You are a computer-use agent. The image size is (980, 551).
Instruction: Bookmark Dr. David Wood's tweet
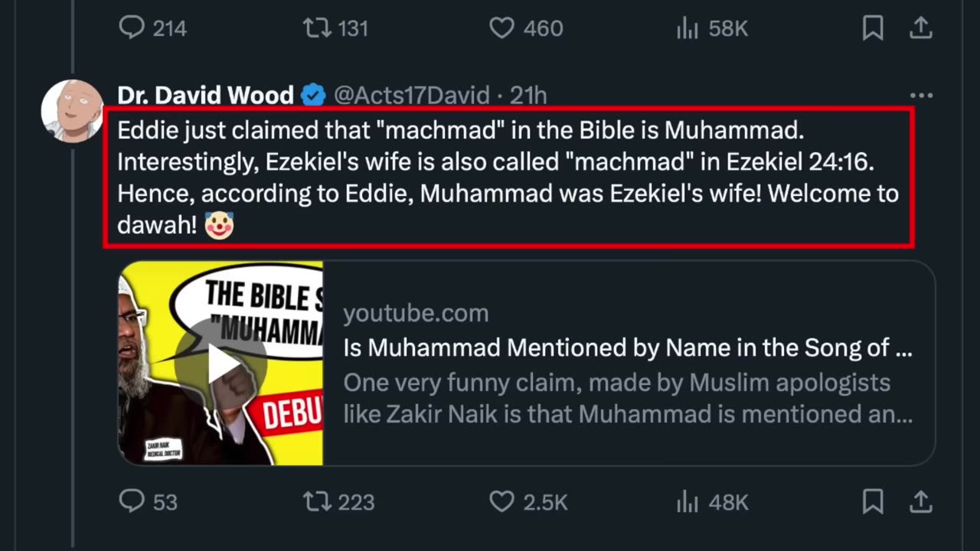pos(873,501)
